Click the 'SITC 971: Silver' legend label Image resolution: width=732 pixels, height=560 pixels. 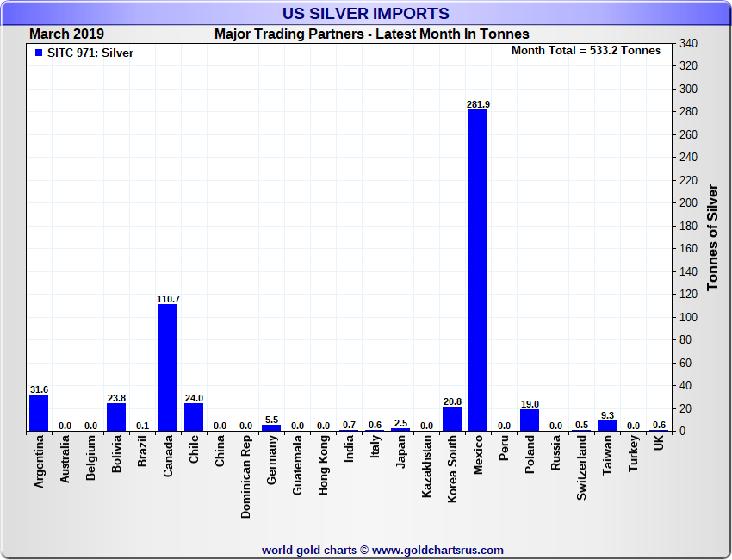click(x=90, y=53)
